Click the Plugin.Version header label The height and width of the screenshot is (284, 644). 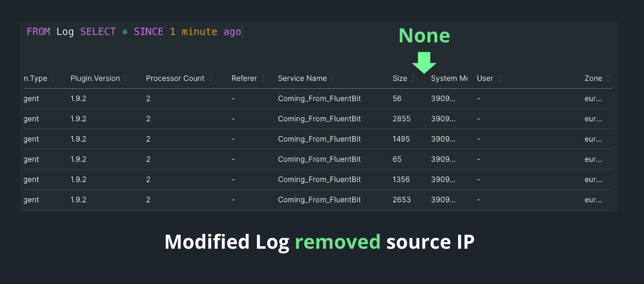[95, 78]
